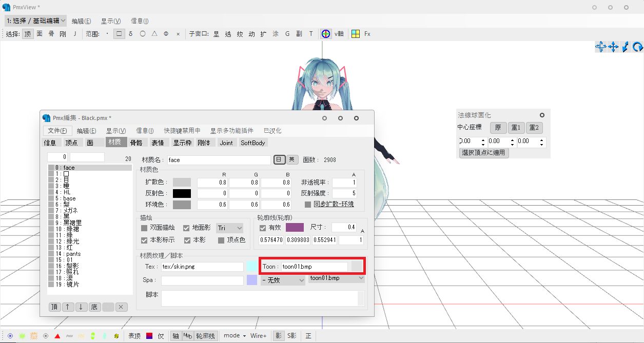Toggle the 地面影 ground shadow checkbox
Viewport: 644px width, 343px height.
coord(187,228)
